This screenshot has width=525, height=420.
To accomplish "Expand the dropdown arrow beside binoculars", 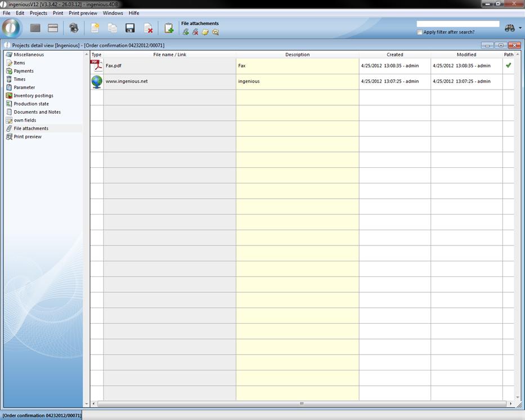I will [520, 28].
